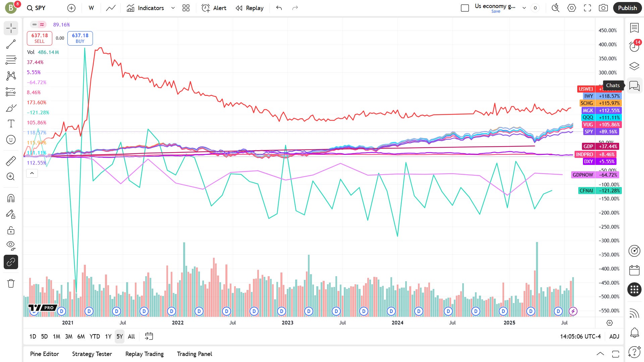Toggle magnet mode for drawings
Image resolution: width=644 pixels, height=362 pixels.
pos(11,198)
